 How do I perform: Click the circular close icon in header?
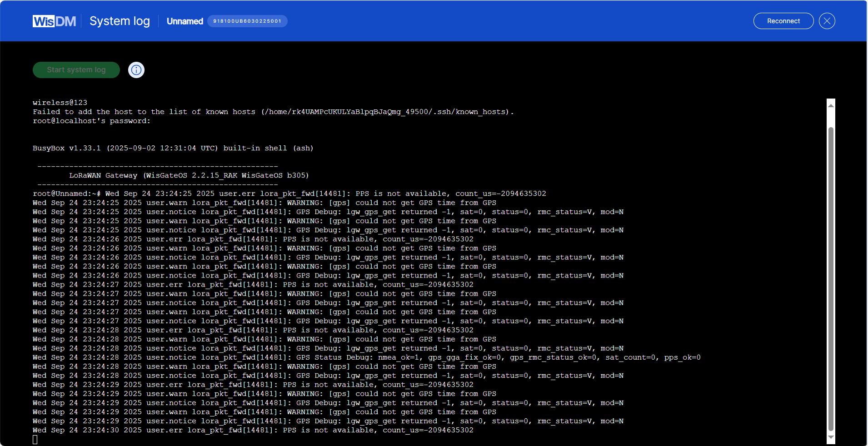pyautogui.click(x=826, y=20)
